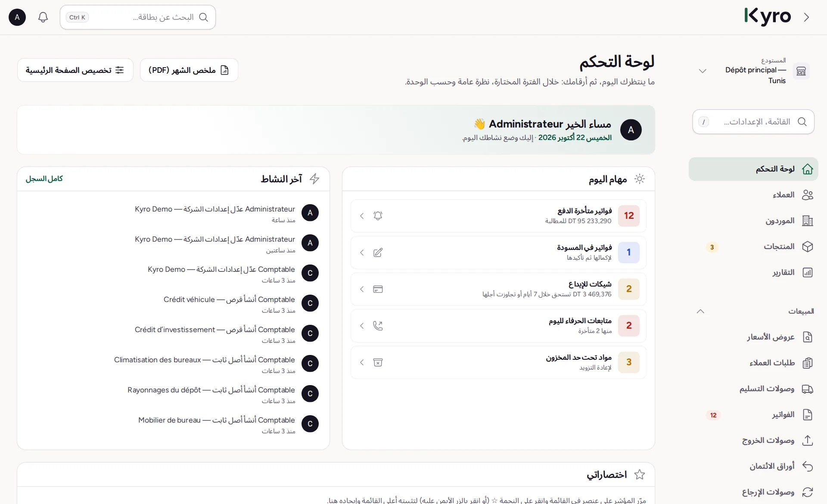Click the التقارير chart icon
The height and width of the screenshot is (504, 827).
(808, 272)
